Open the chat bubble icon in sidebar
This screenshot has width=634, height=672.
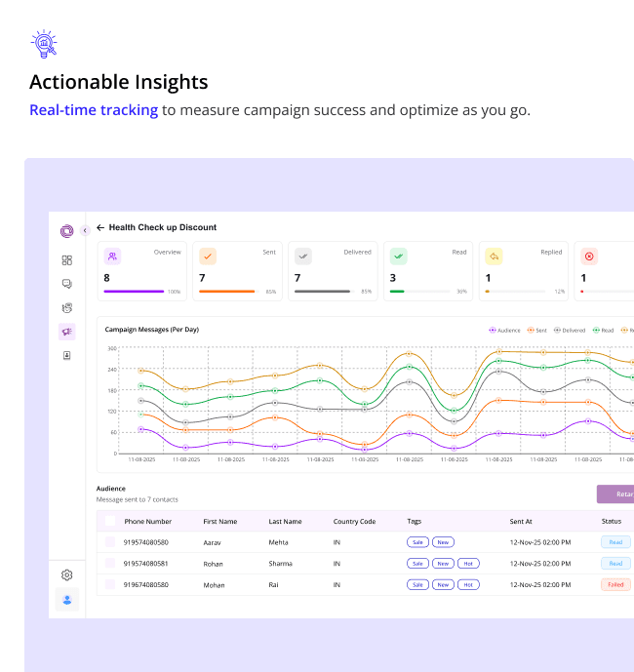[67, 284]
